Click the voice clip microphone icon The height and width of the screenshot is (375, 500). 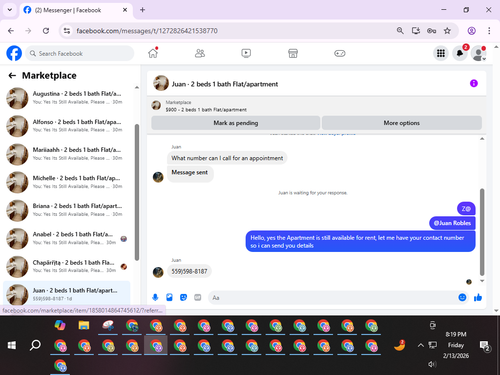(155, 297)
